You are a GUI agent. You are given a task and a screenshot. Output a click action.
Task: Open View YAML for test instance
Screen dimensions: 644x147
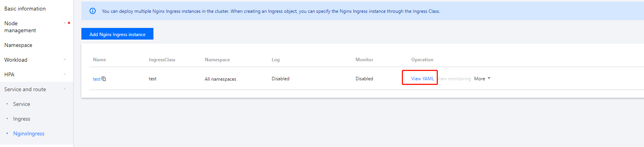pyautogui.click(x=422, y=79)
